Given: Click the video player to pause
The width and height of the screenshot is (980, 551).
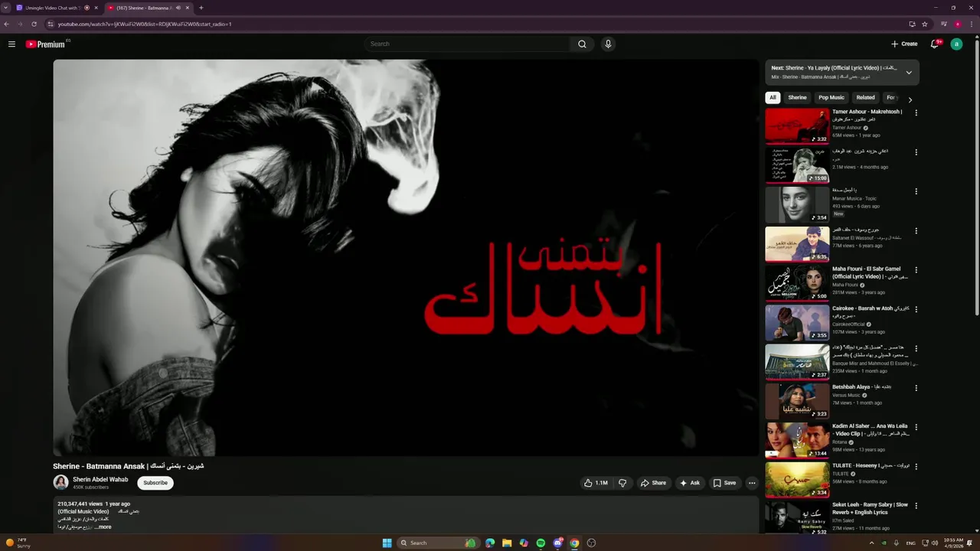Looking at the screenshot, I should pos(405,258).
